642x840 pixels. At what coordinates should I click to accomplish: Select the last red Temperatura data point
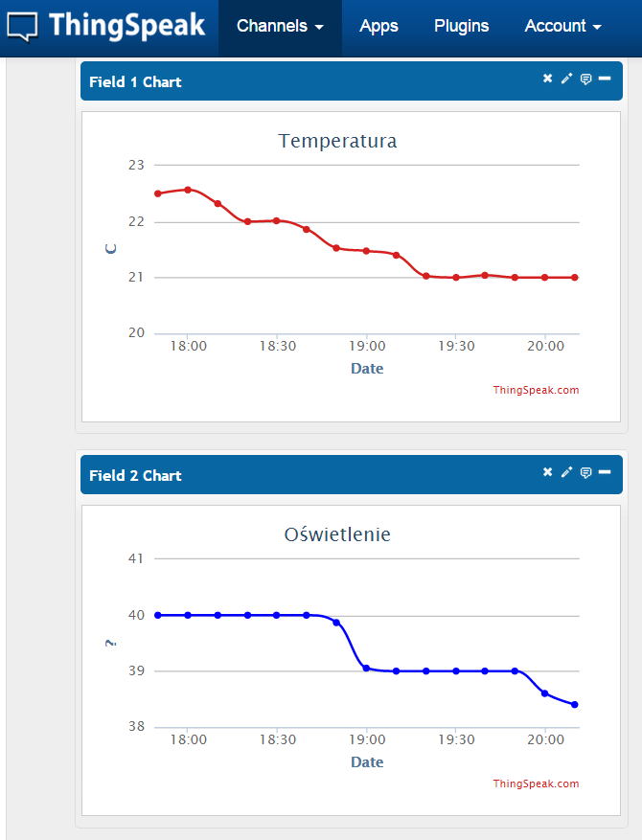[575, 278]
